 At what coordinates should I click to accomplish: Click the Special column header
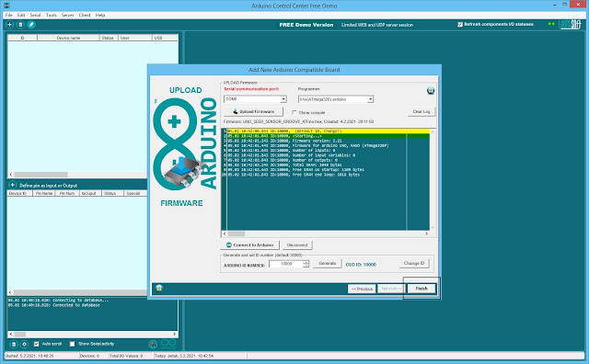tap(135, 193)
